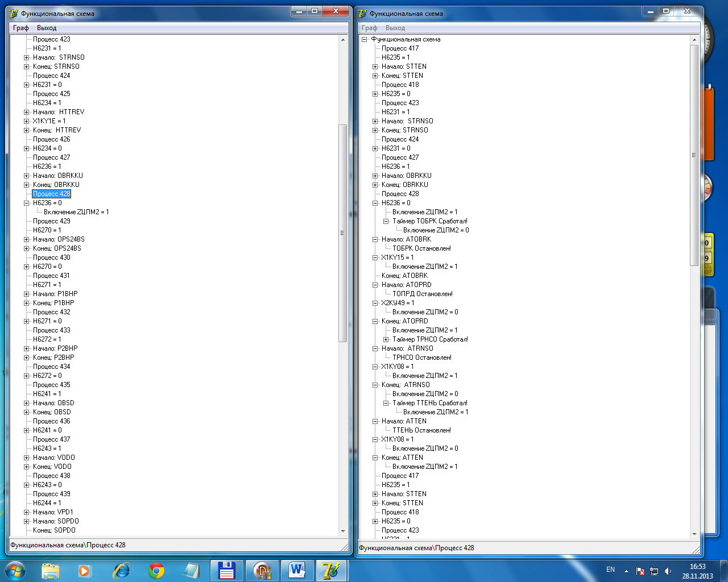The height and width of the screenshot is (582, 728).
Task: Expand Начало: P1BHP node in left window
Action: [x=26, y=294]
